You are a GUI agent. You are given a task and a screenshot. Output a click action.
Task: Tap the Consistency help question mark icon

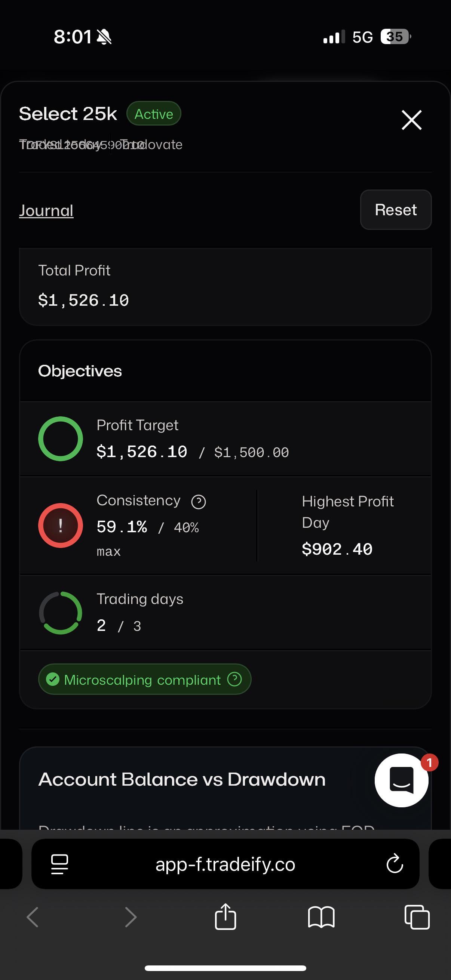pyautogui.click(x=198, y=502)
